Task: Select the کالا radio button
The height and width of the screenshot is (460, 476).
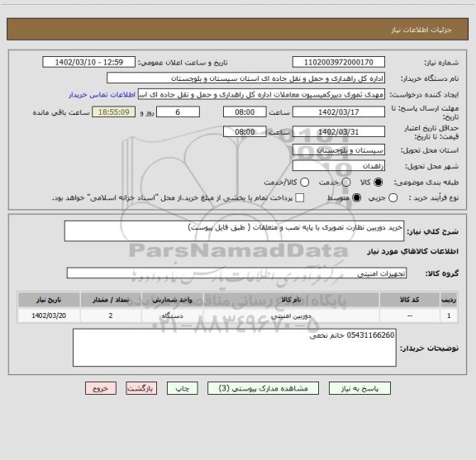Action: click(x=378, y=183)
